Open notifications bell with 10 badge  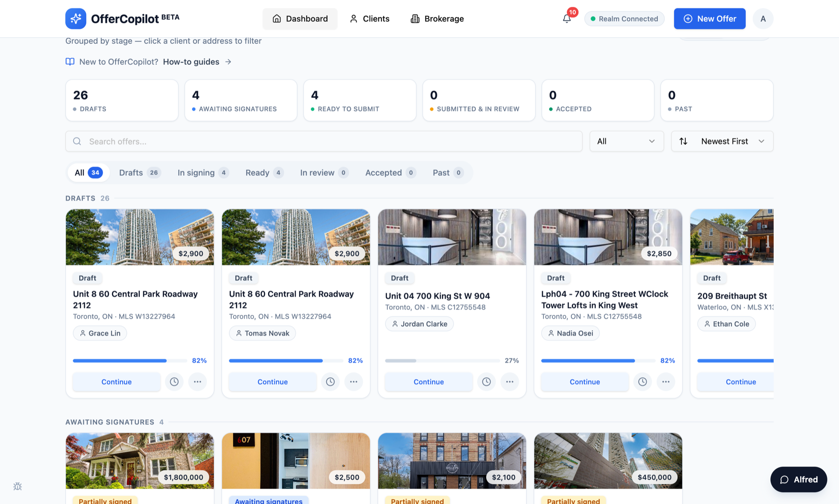pos(567,19)
